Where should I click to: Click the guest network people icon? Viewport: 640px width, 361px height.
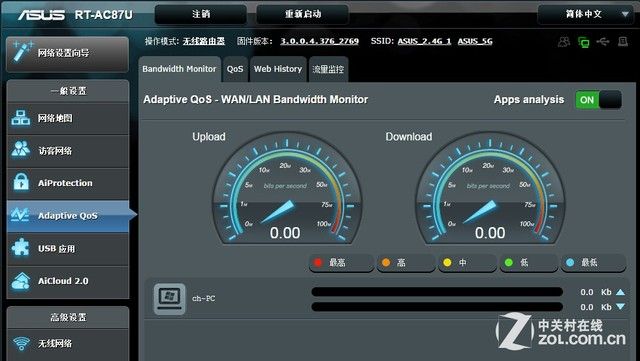point(20,150)
